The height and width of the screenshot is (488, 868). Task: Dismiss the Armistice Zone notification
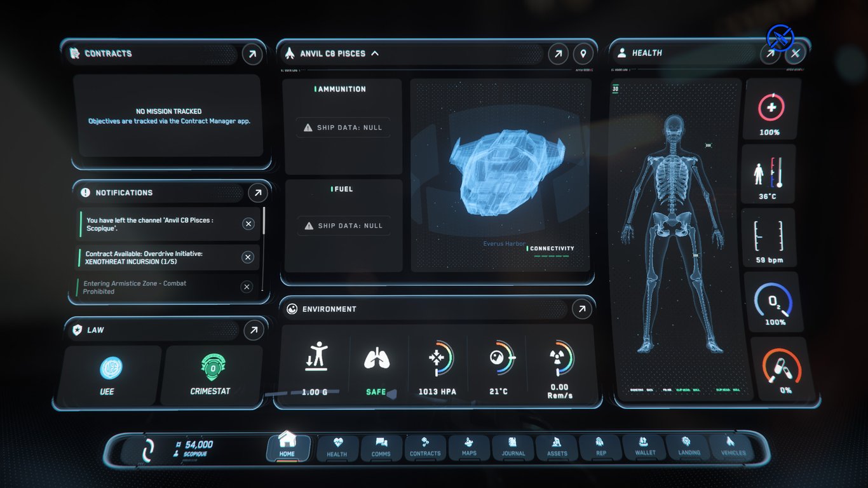pyautogui.click(x=247, y=287)
